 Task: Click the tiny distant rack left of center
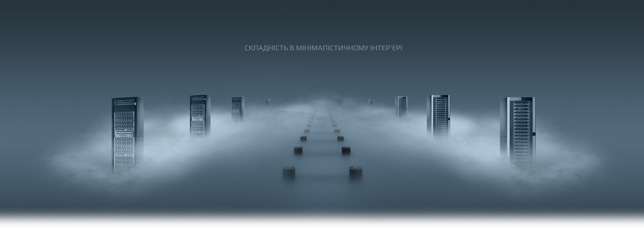(x=268, y=101)
